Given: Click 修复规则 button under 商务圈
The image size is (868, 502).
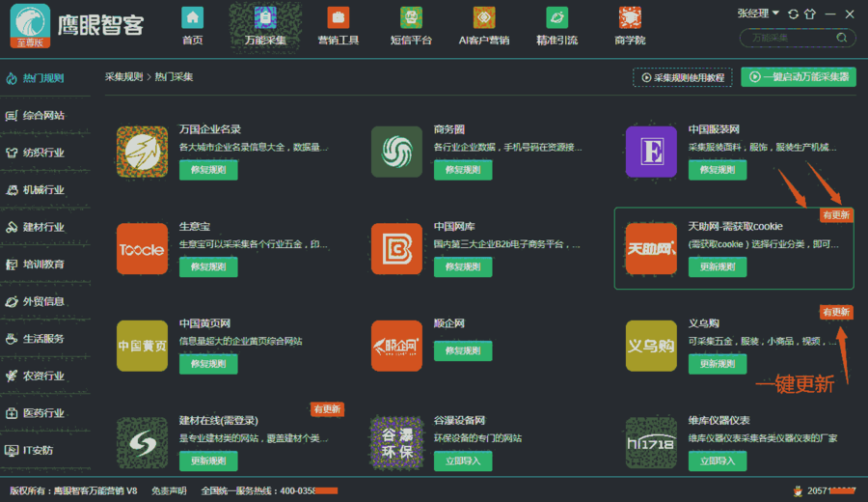Looking at the screenshot, I should pos(462,171).
